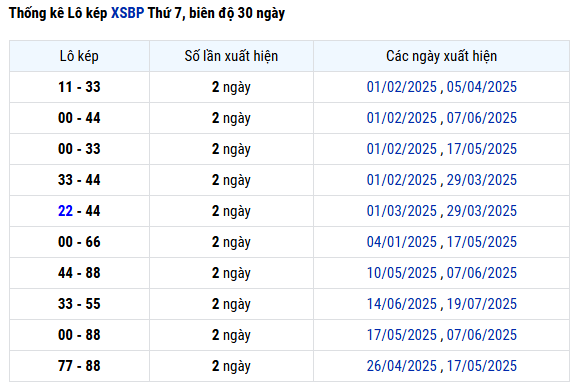
Task: Click '2 ngày' in the 00 - 44 row
Action: (x=231, y=118)
